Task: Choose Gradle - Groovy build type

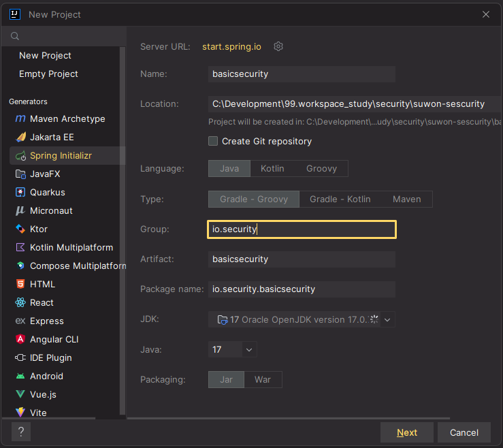Action: 254,199
